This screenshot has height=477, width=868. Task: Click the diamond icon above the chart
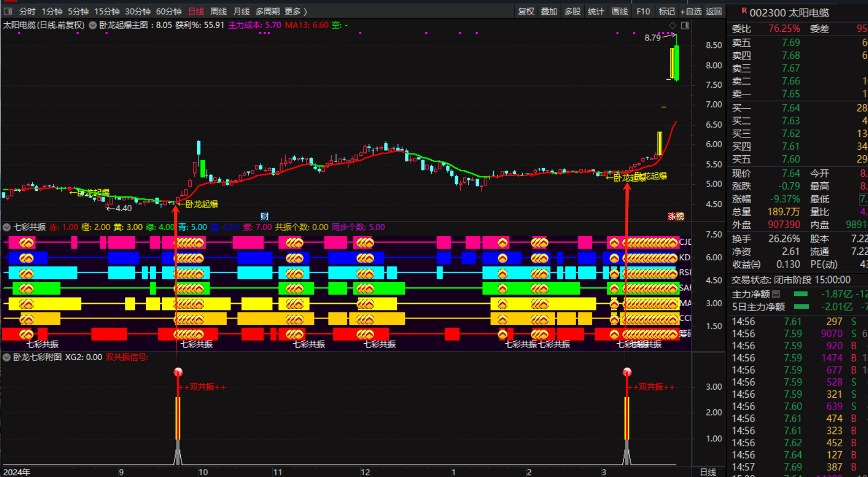[x=673, y=25]
